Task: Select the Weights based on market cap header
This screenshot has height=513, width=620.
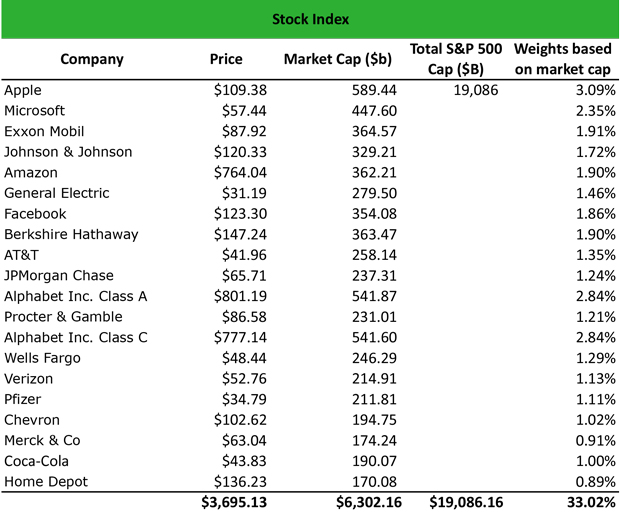Action: coord(564,59)
